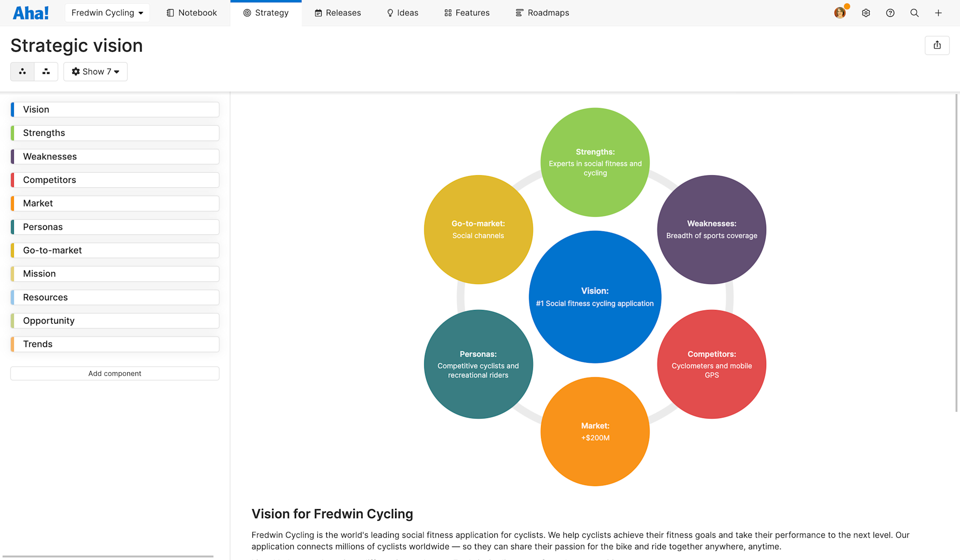
Task: Click the plus add icon in header
Action: point(938,13)
